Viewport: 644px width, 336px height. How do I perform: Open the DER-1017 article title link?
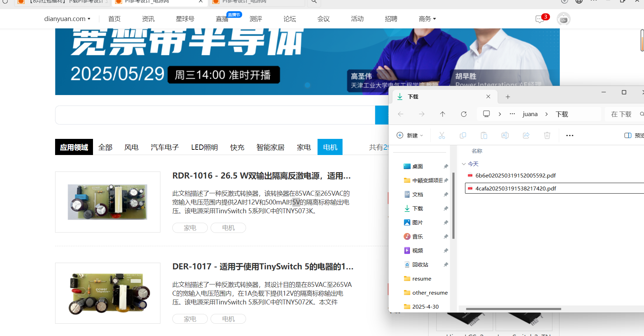point(263,267)
